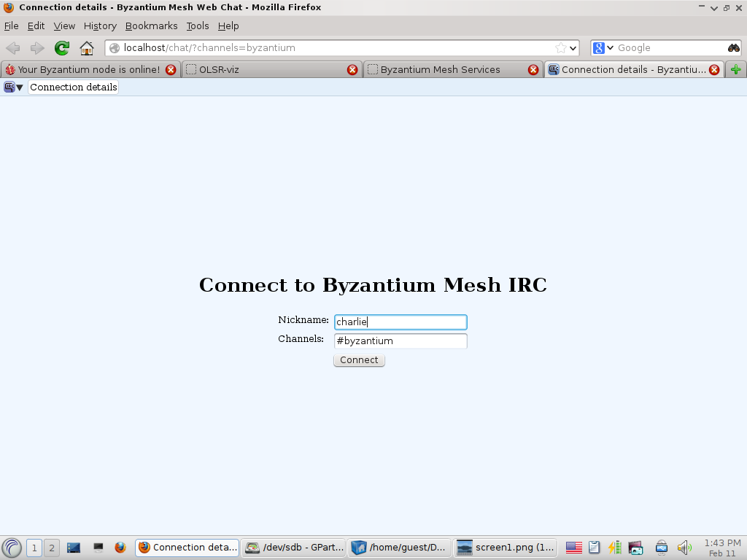Open the URL history dropdown arrow

pyautogui.click(x=573, y=48)
